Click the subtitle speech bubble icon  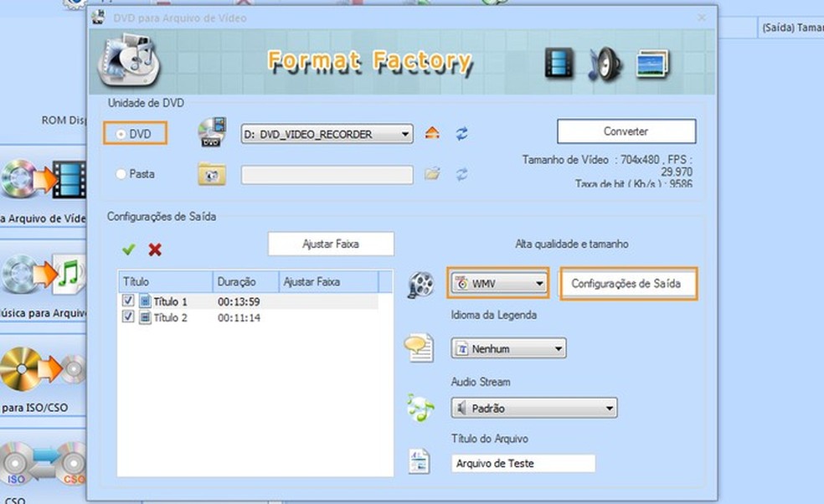coord(419,347)
